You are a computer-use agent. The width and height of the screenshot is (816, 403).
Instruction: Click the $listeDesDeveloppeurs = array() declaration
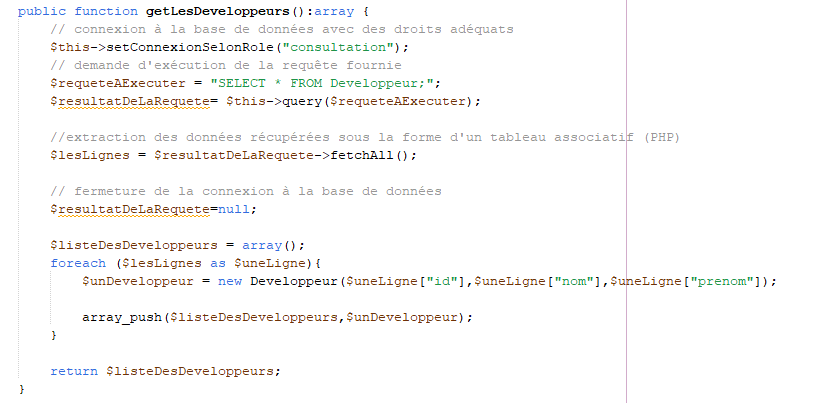[x=177, y=245]
